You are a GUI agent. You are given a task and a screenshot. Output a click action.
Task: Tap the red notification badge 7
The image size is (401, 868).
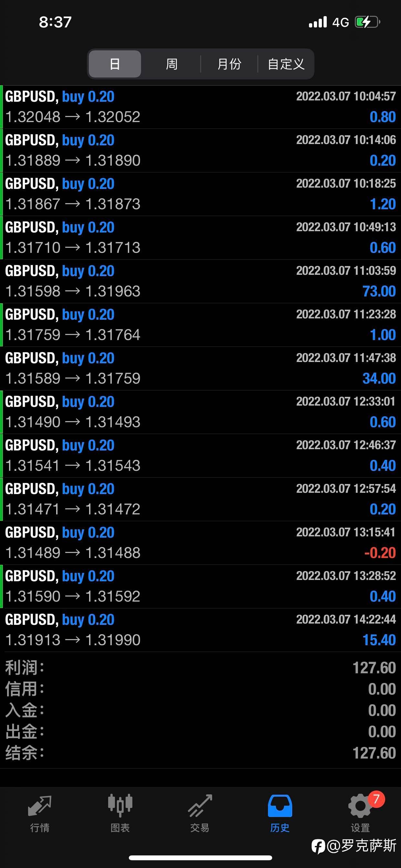376,799
